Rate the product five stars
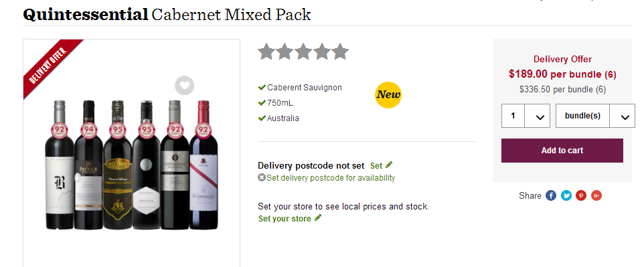This screenshot has height=267, width=644. pos(340,52)
